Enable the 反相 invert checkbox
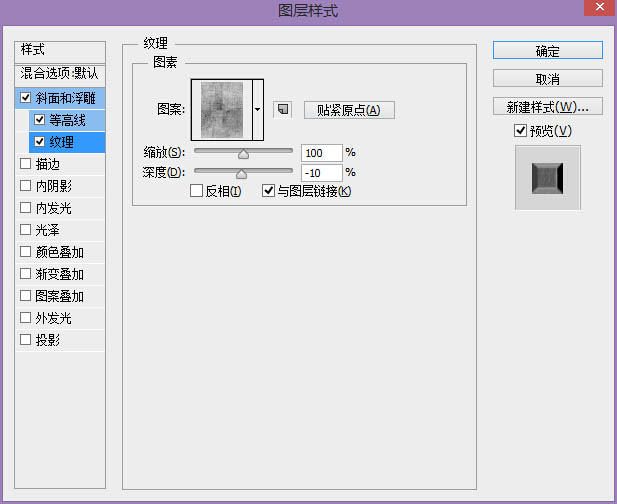 (197, 191)
